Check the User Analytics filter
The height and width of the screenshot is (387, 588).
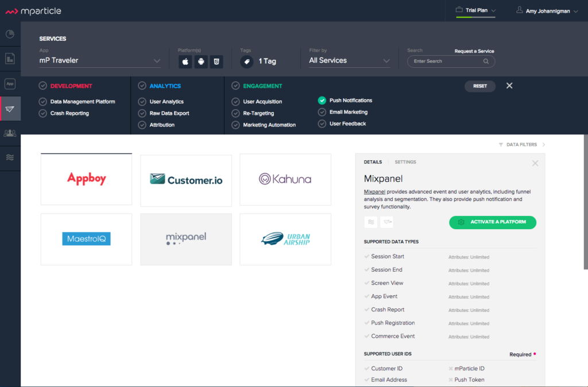point(142,102)
